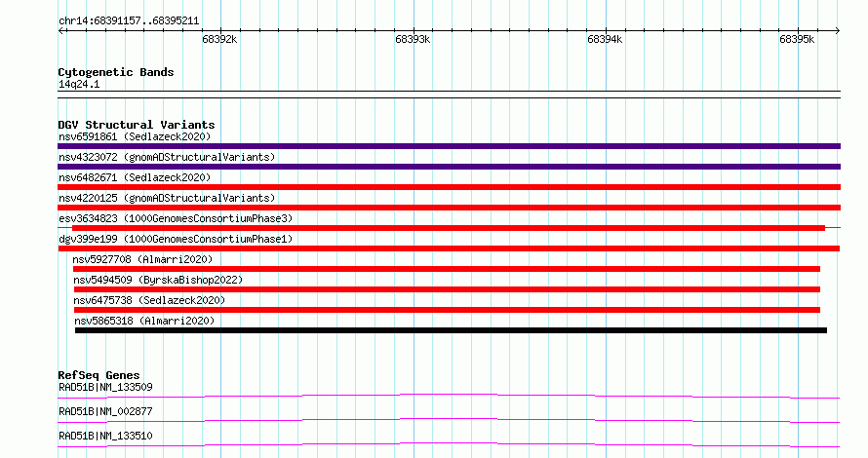868x458 pixels.
Task: Open variant label nsv5494509 (ByrskaBishop2022)
Action: tap(158, 280)
